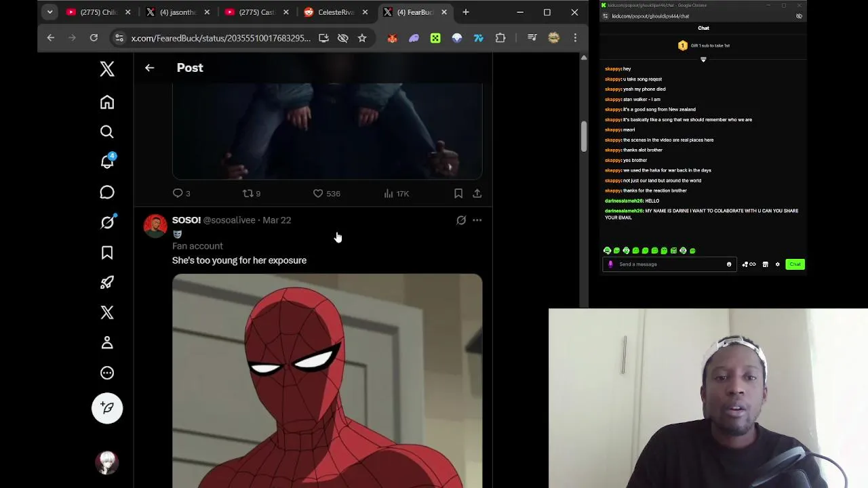868x488 pixels.
Task: View analytics showing 17K views
Action: pos(396,193)
